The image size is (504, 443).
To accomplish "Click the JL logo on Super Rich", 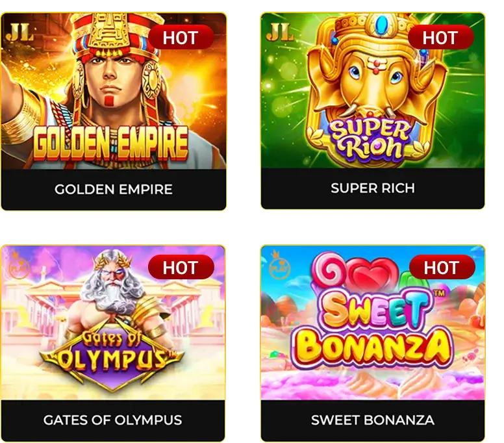I will tap(280, 32).
